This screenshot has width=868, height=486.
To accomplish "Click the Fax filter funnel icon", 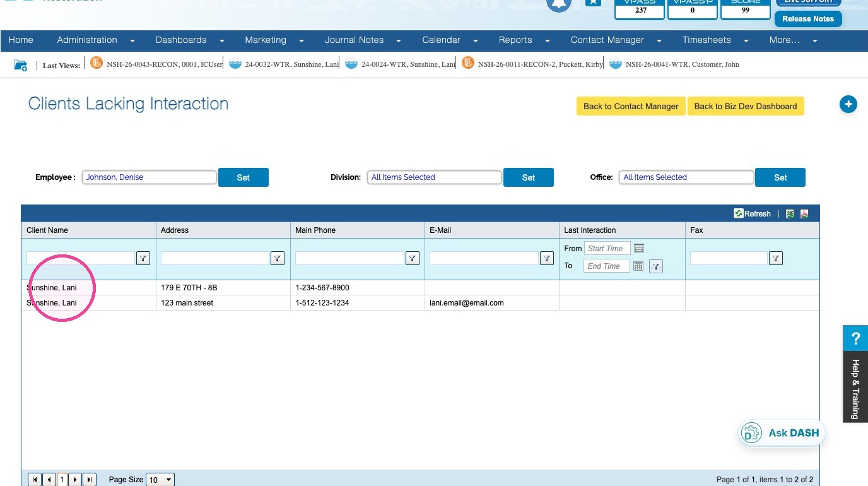I will pos(776,258).
